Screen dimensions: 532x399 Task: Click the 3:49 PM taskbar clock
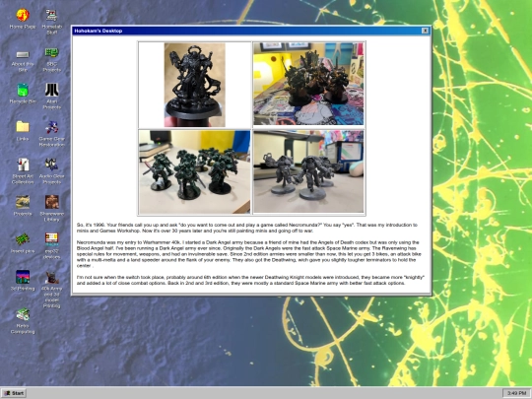(x=516, y=393)
